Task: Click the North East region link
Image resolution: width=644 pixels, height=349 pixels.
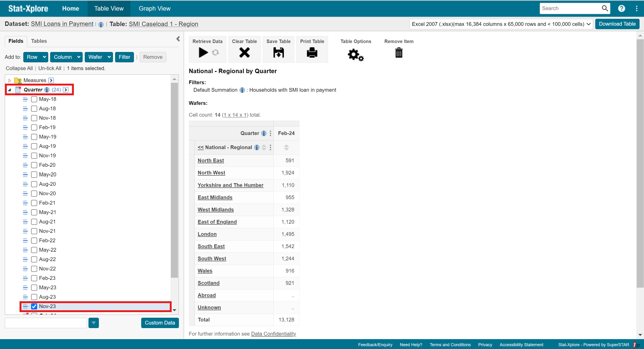Action: click(210, 161)
